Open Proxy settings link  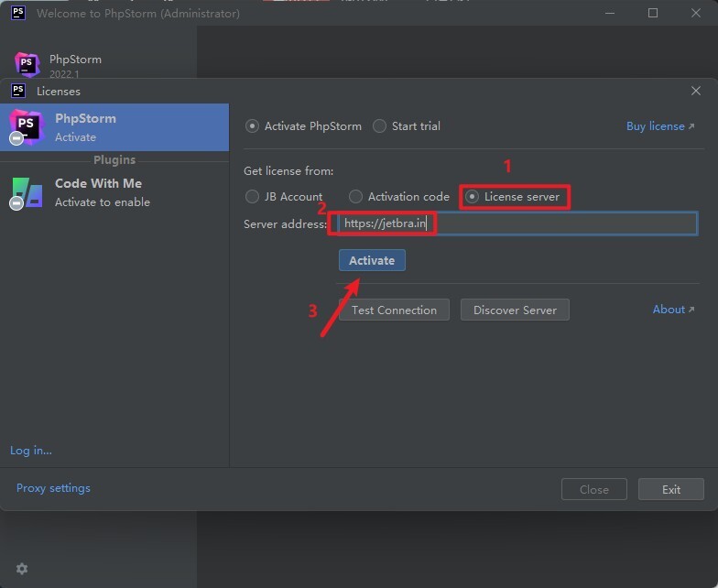[x=53, y=488]
